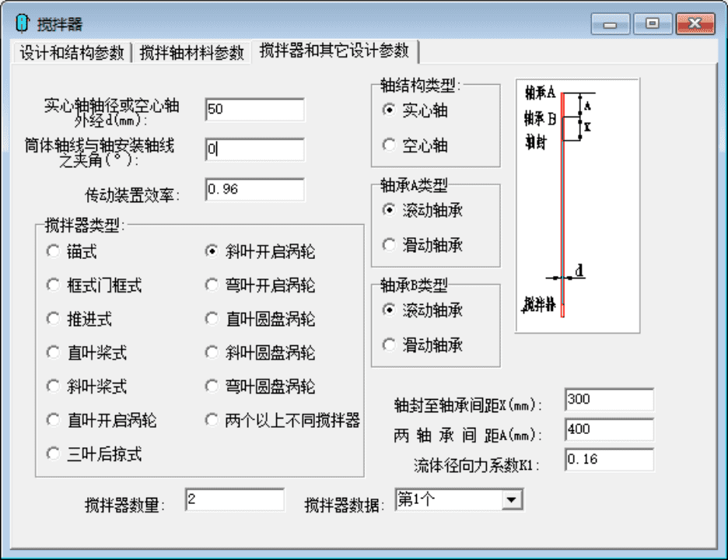Select 滑动轴承 for bearing A type
The image size is (728, 560).
pyautogui.click(x=388, y=245)
